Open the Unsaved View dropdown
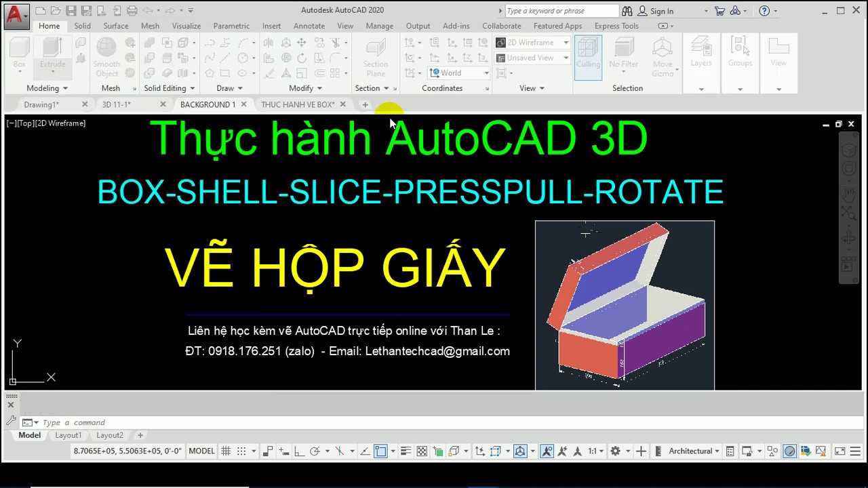The height and width of the screenshot is (488, 868). (x=532, y=58)
